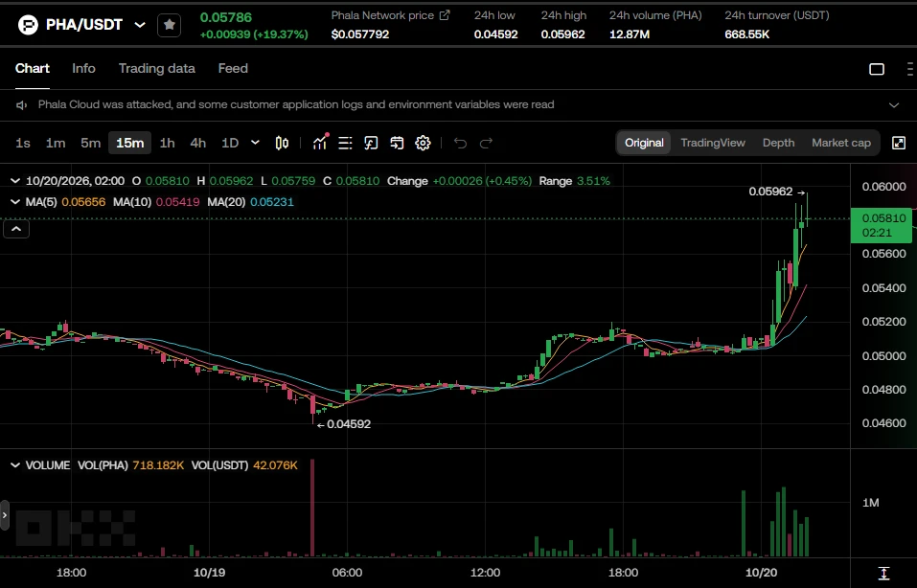
Task: Open the Trading data tab
Action: (157, 68)
